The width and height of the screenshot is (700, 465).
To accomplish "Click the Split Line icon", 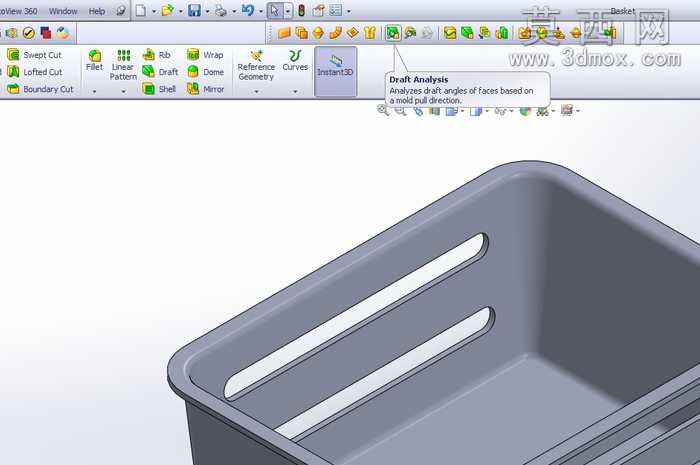I will point(450,33).
